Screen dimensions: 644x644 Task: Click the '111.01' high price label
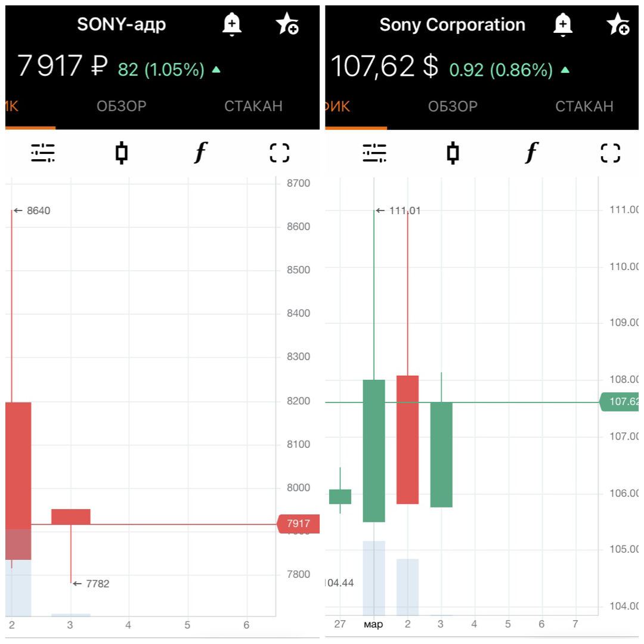click(x=404, y=210)
